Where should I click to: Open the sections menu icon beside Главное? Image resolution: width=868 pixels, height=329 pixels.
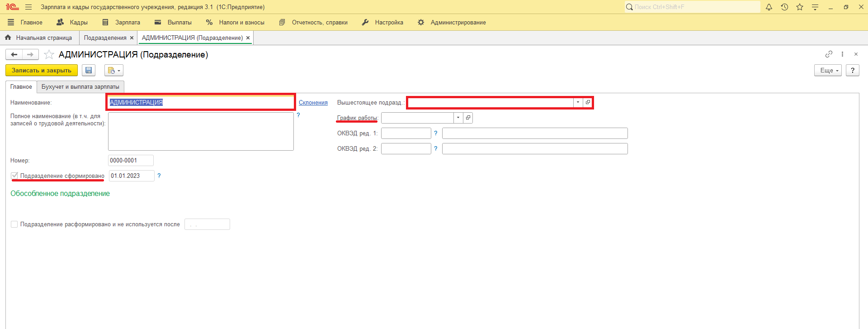coord(11,22)
